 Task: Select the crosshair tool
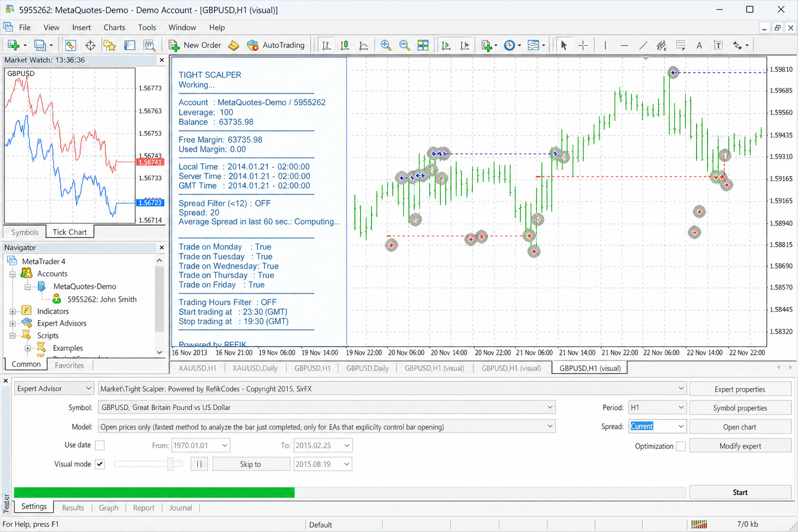coord(583,45)
